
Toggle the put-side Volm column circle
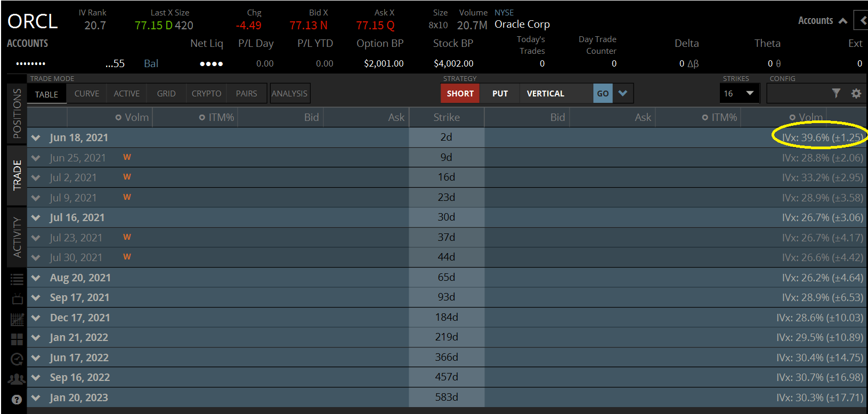point(792,118)
